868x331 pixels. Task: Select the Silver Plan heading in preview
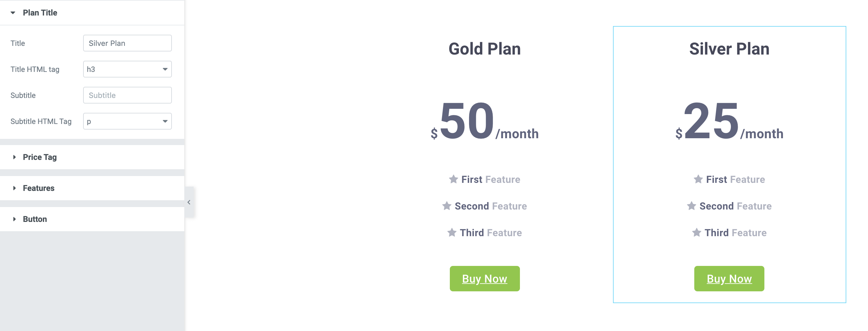[729, 49]
